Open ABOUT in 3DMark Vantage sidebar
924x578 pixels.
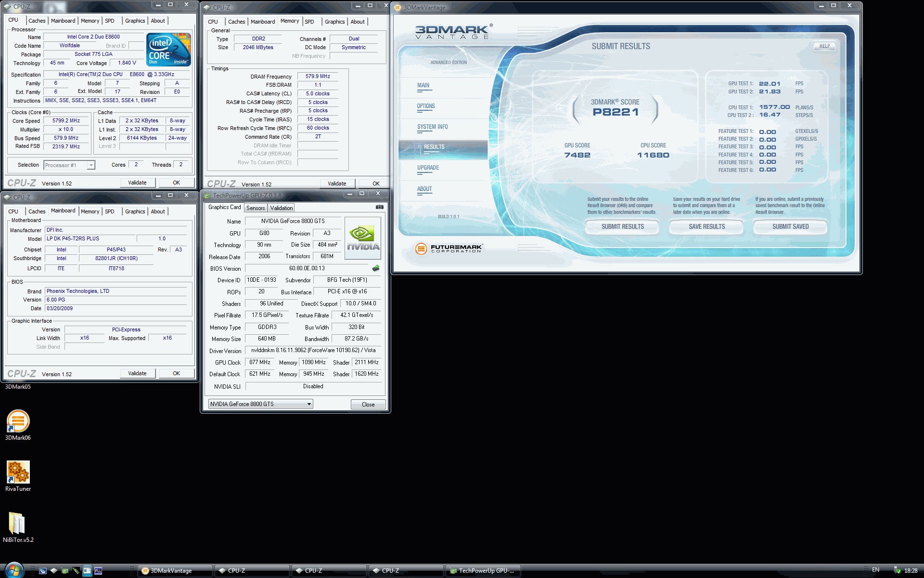424,189
